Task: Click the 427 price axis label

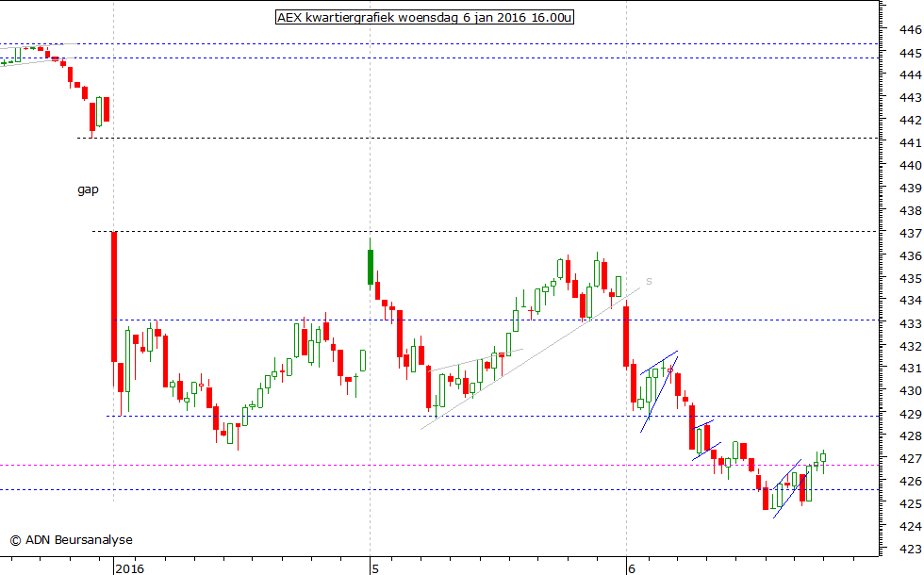Action: pos(911,458)
